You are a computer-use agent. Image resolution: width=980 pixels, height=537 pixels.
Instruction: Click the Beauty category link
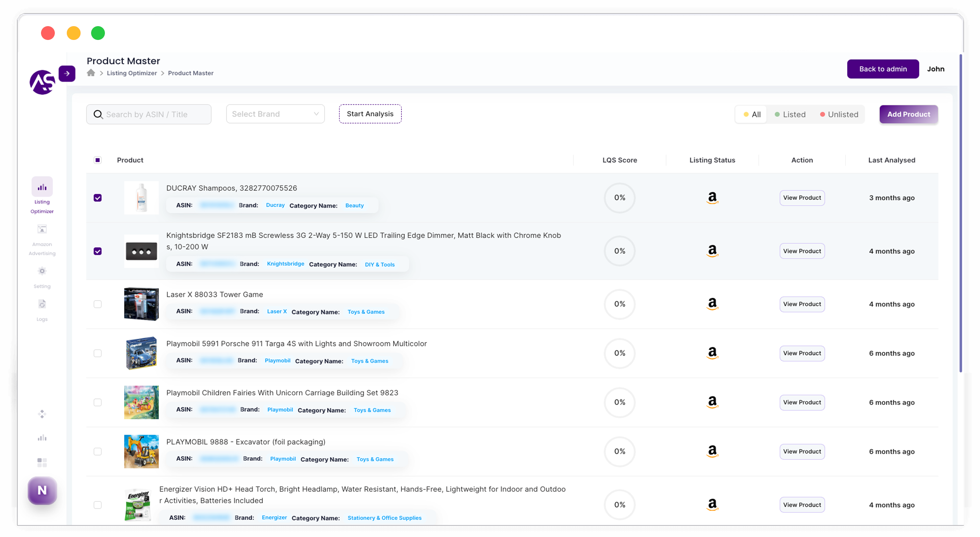(x=354, y=206)
